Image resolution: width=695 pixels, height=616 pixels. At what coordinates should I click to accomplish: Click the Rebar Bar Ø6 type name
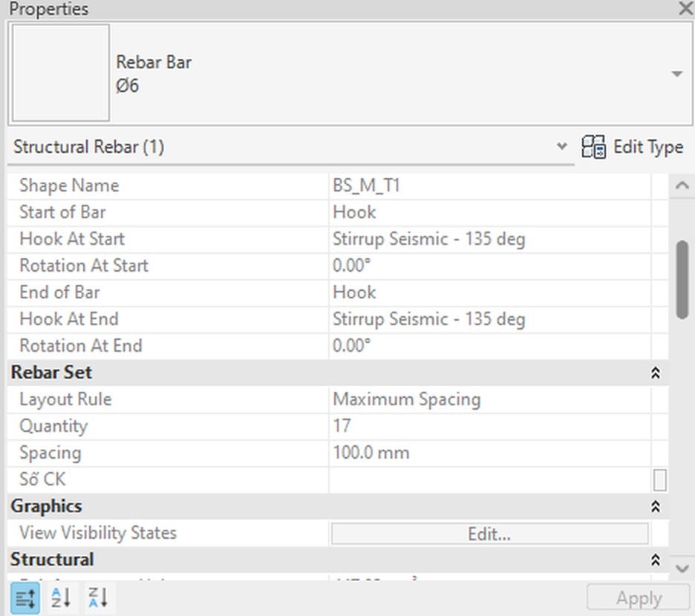(154, 73)
